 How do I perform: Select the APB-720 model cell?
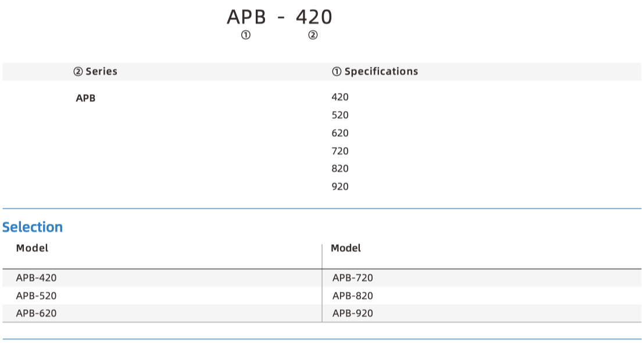[x=353, y=278]
